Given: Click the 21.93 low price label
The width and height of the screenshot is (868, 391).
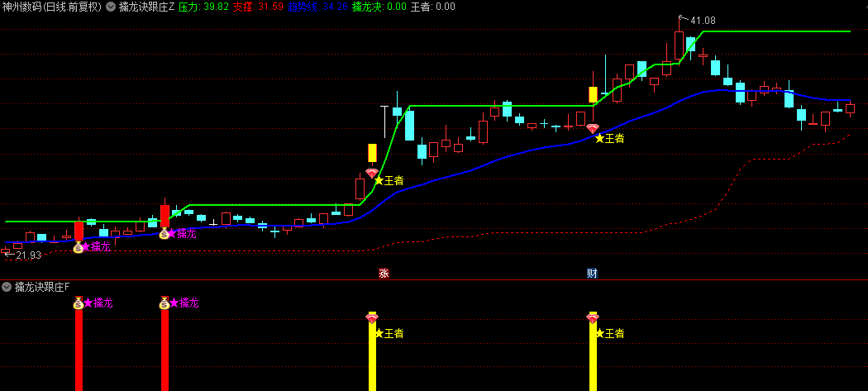Looking at the screenshot, I should [x=28, y=255].
